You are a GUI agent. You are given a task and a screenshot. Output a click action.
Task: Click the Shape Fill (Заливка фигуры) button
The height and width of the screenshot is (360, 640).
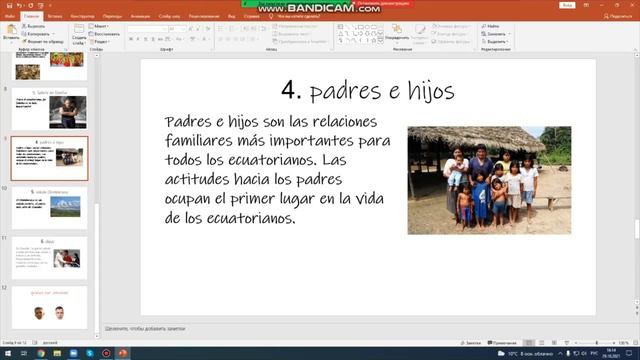451,26
